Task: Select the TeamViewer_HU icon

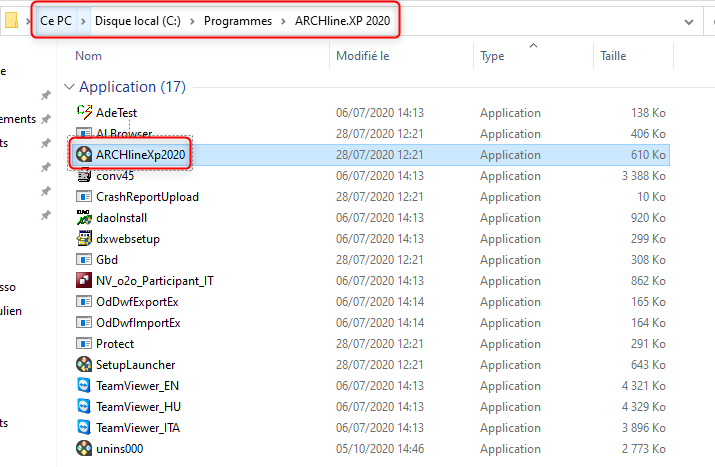Action: pyautogui.click(x=84, y=406)
